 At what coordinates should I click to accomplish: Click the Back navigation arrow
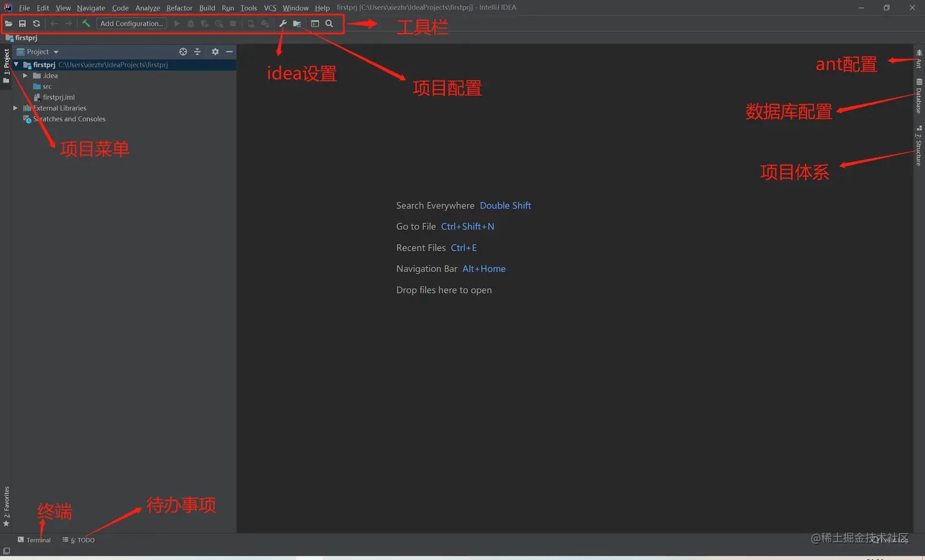click(54, 24)
